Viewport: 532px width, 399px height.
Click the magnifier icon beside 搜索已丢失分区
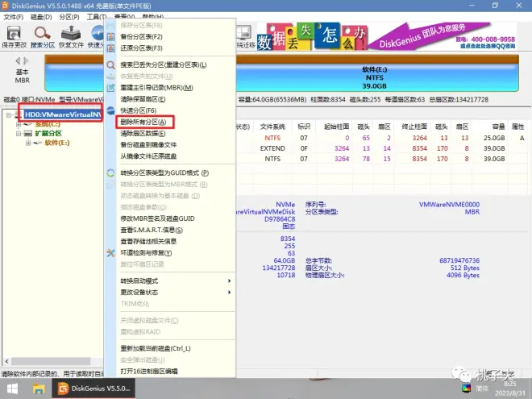coord(110,64)
